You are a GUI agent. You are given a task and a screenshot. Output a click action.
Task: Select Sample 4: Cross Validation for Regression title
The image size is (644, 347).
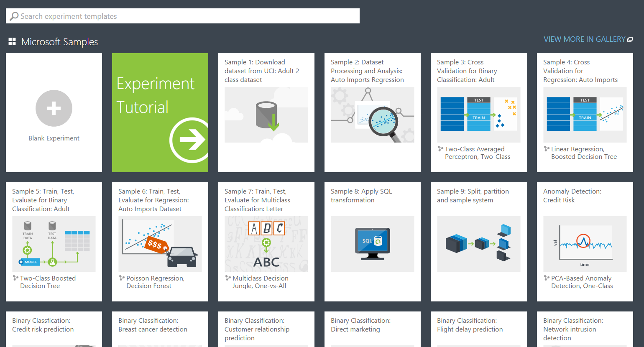coord(580,71)
